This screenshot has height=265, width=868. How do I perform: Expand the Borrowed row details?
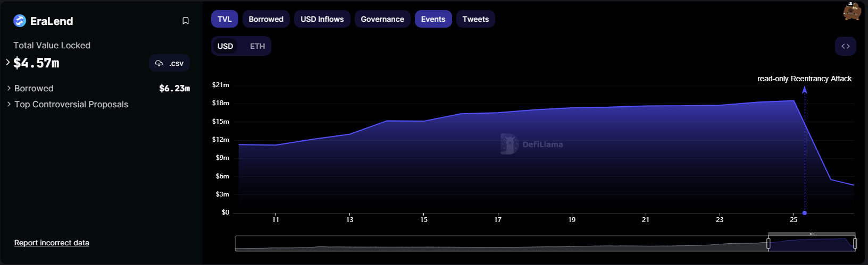[9, 88]
